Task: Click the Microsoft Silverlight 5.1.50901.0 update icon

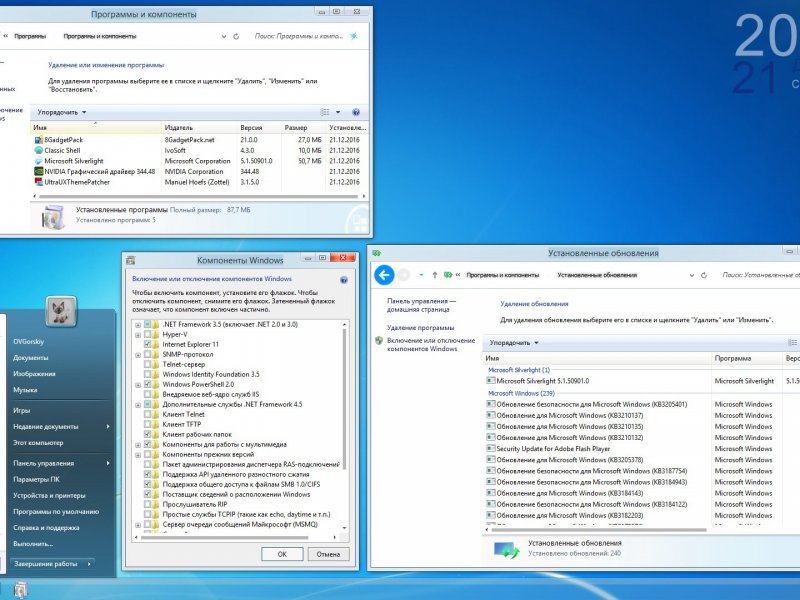Action: 491,381
